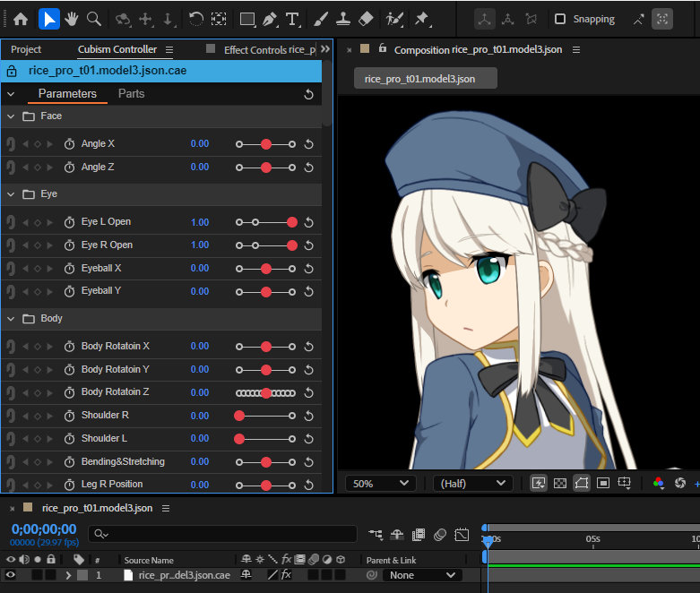Image resolution: width=700 pixels, height=593 pixels.
Task: Click the Eyeball X stopwatch icon
Action: click(x=69, y=269)
